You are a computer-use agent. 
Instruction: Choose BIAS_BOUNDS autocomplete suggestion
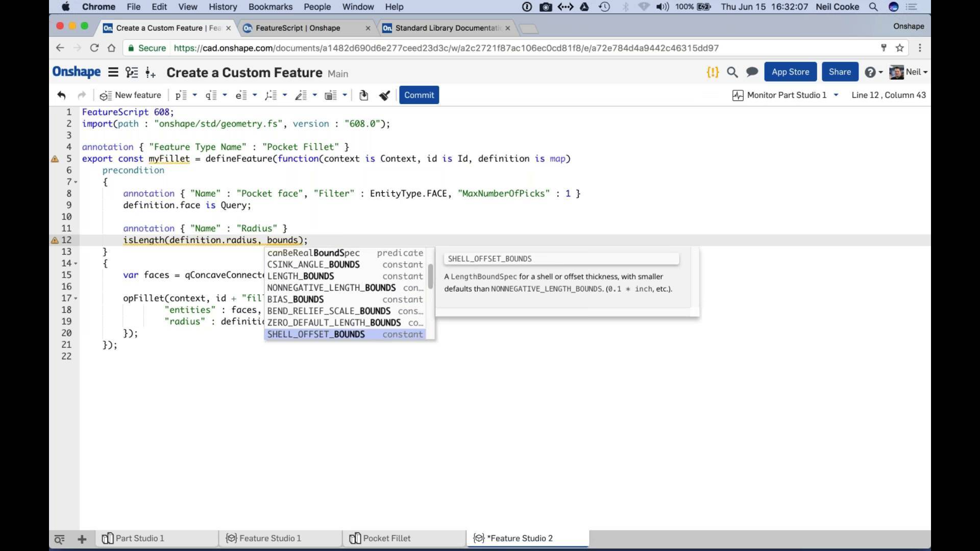coord(345,299)
